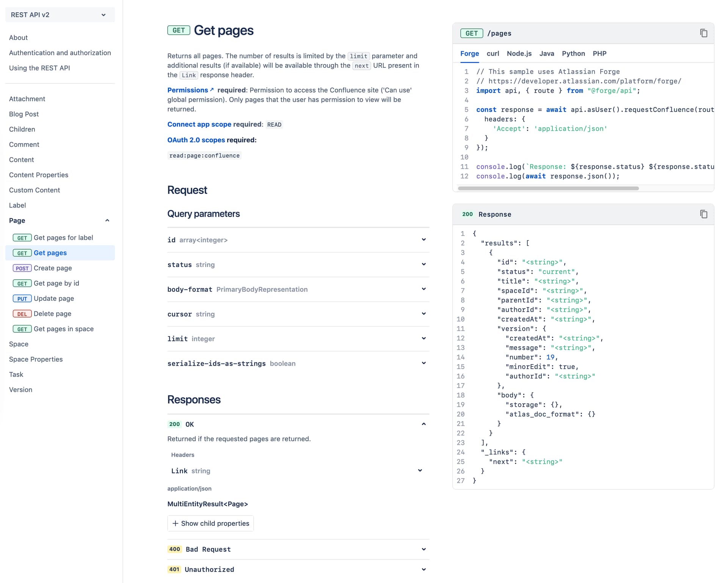Open the OAuth 2.0 scopes link

coord(196,140)
